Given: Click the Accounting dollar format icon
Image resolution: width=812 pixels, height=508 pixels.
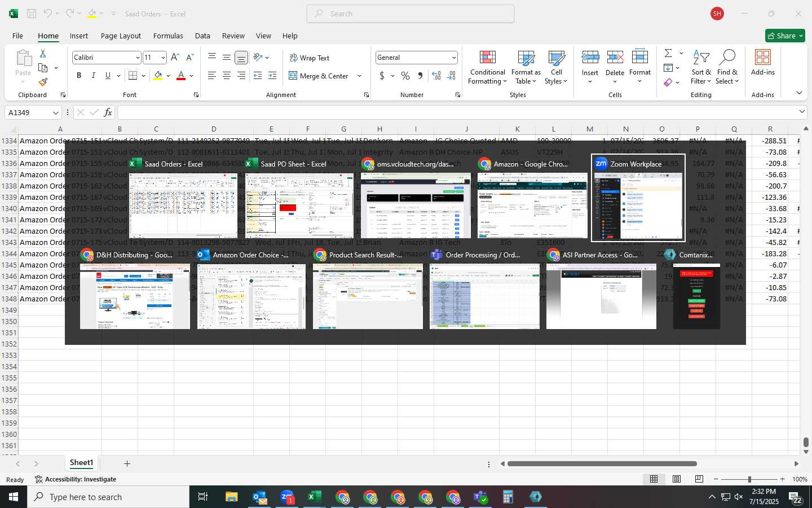Looking at the screenshot, I should 382,76.
